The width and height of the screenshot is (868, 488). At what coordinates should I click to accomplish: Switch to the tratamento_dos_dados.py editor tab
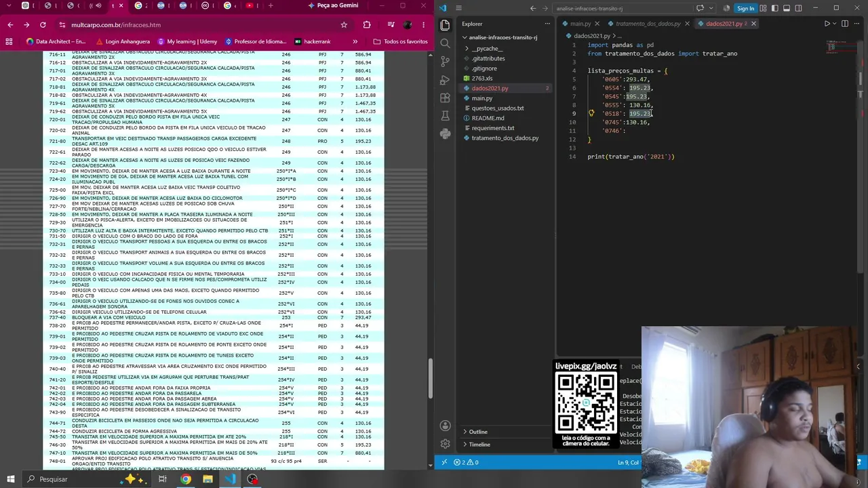(x=649, y=24)
